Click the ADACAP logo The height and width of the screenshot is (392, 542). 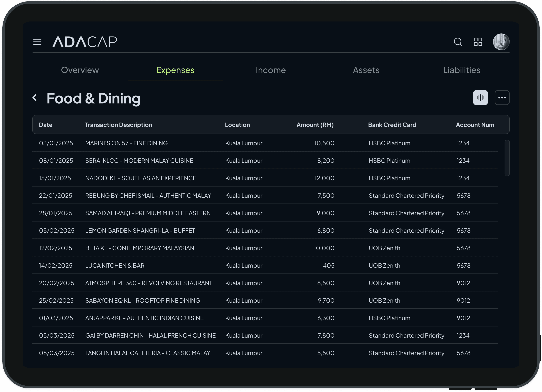[x=85, y=42]
